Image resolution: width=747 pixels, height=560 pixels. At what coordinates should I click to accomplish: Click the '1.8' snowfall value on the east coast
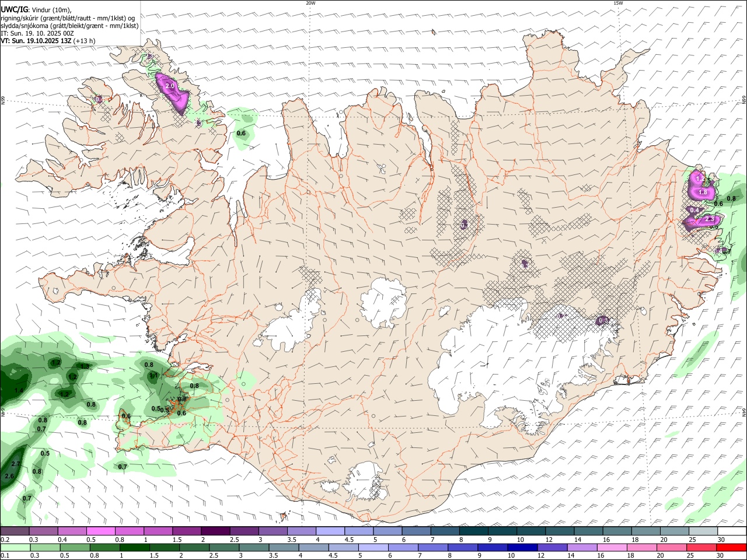click(703, 192)
